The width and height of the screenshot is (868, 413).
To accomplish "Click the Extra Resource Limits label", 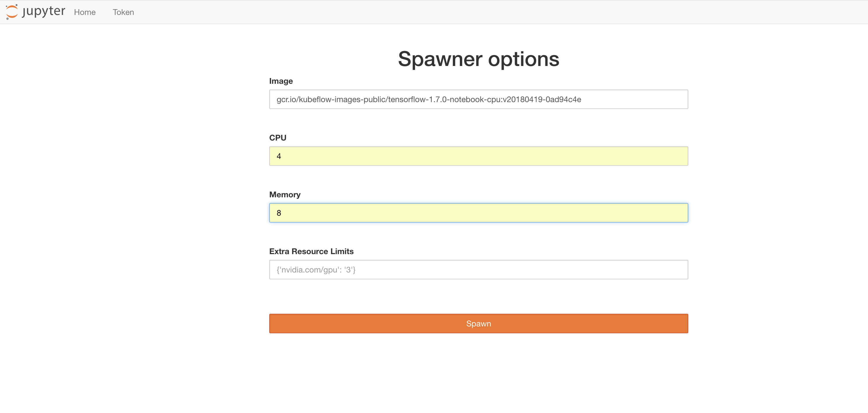I will coord(311,252).
